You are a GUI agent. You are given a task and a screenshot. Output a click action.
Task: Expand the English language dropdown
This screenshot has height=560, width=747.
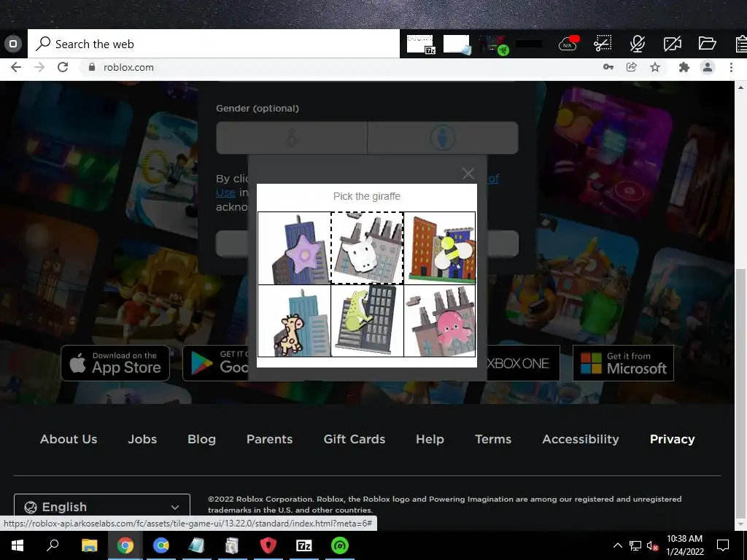tap(102, 506)
